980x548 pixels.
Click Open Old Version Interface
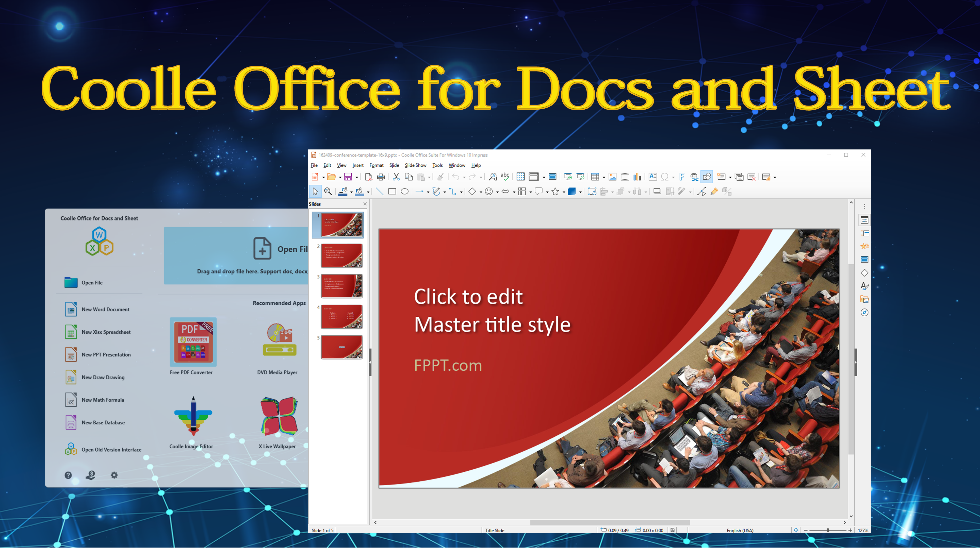(111, 450)
